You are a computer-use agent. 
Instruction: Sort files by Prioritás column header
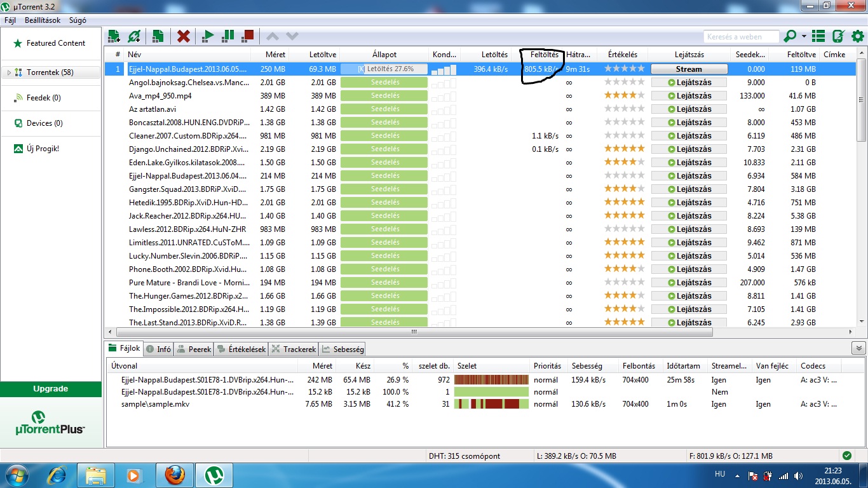pos(547,366)
